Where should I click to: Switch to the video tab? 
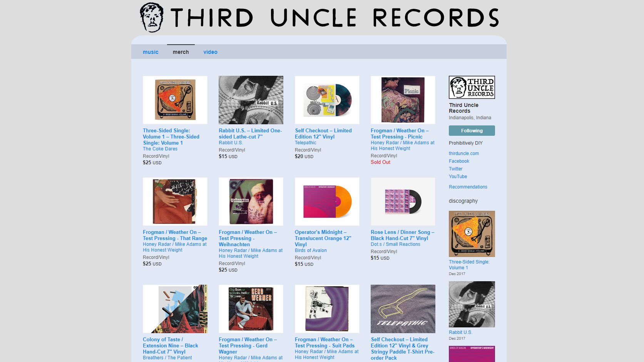coord(210,52)
